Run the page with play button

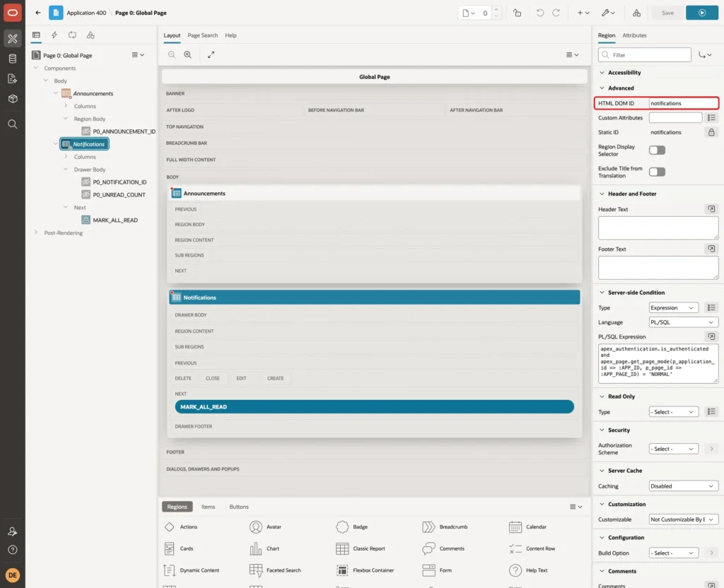702,13
